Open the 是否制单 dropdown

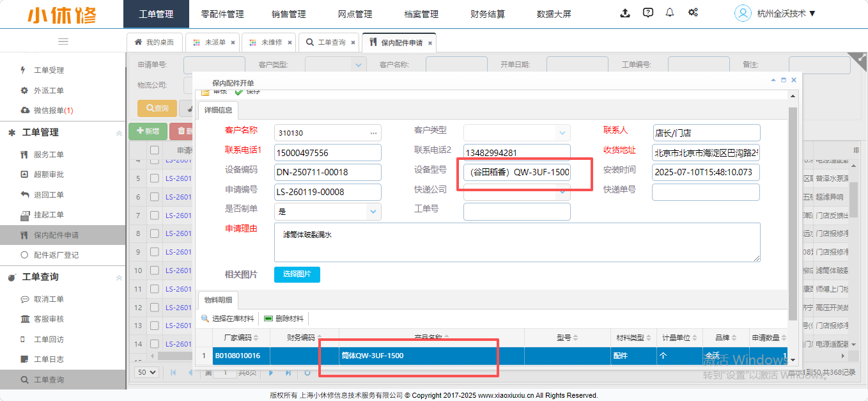click(373, 212)
